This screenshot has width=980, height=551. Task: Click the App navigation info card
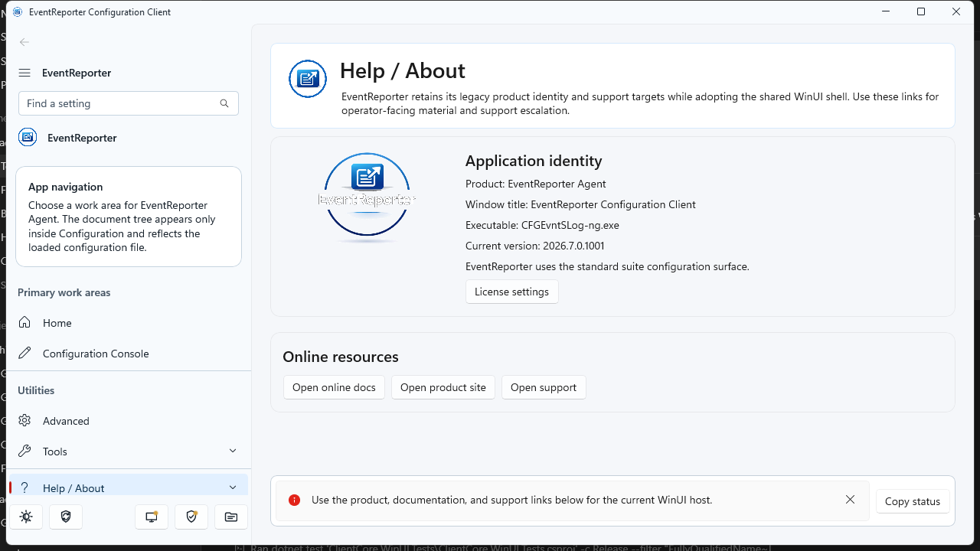tap(129, 217)
